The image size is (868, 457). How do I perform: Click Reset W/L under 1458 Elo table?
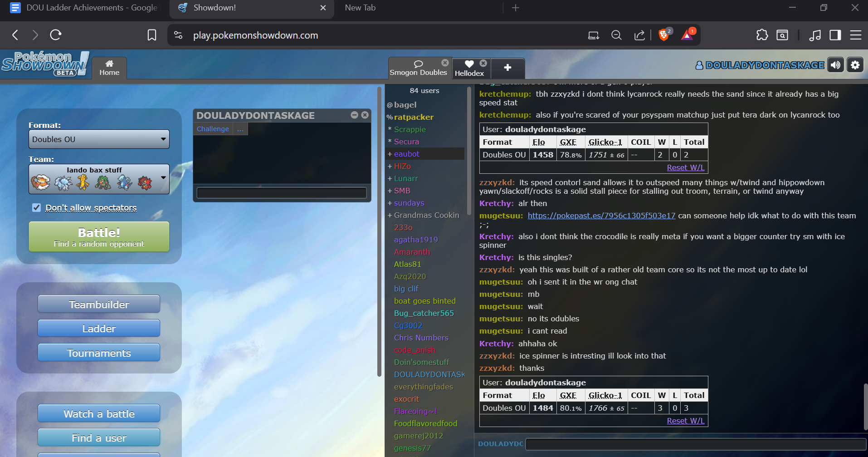(x=686, y=167)
